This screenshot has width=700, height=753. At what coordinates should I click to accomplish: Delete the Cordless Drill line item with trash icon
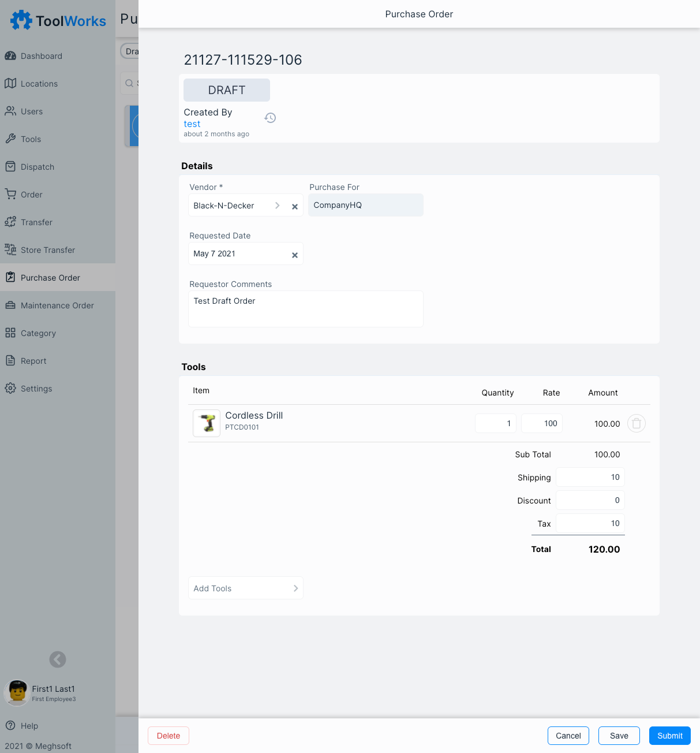[x=636, y=423]
